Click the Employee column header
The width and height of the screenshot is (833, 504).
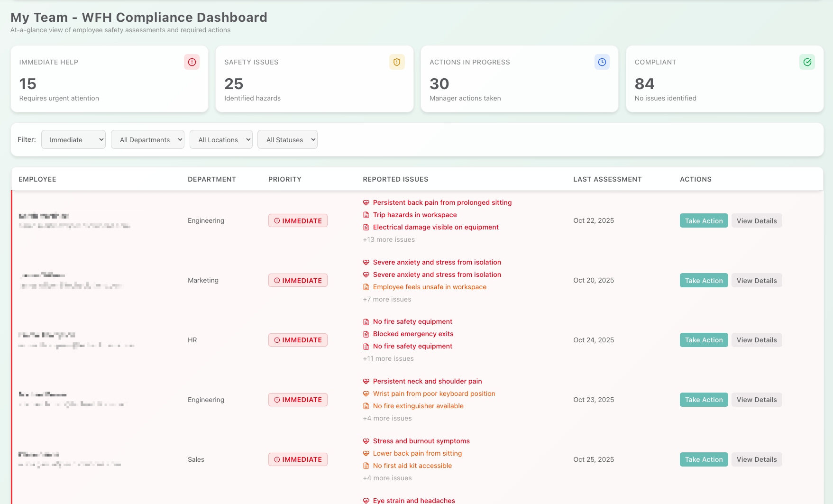pos(37,179)
